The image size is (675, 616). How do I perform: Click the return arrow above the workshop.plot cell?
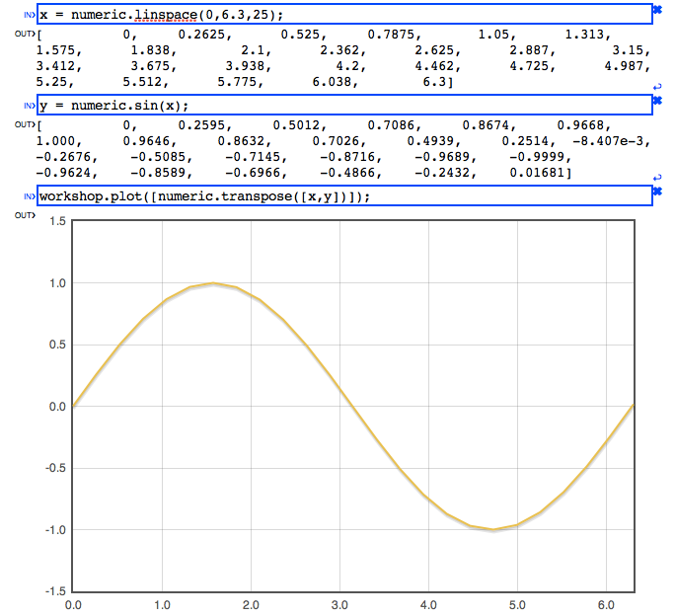[x=657, y=178]
